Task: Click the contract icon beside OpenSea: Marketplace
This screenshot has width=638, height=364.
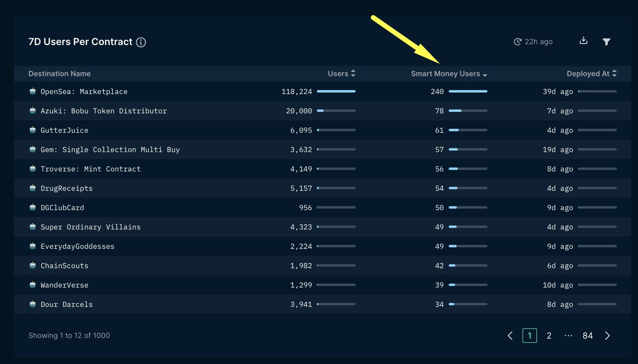Action: (33, 91)
